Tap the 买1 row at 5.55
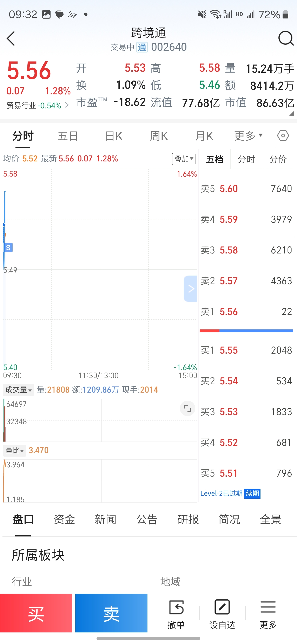 pyautogui.click(x=246, y=350)
